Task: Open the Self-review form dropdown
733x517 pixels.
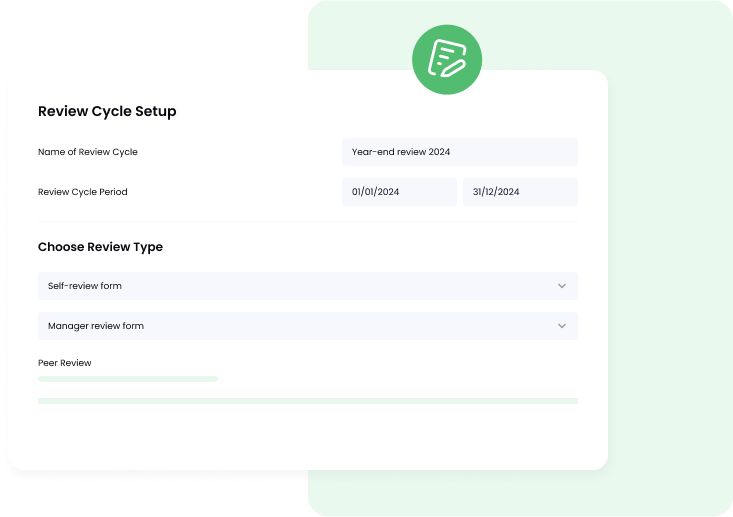Action: pyautogui.click(x=308, y=286)
